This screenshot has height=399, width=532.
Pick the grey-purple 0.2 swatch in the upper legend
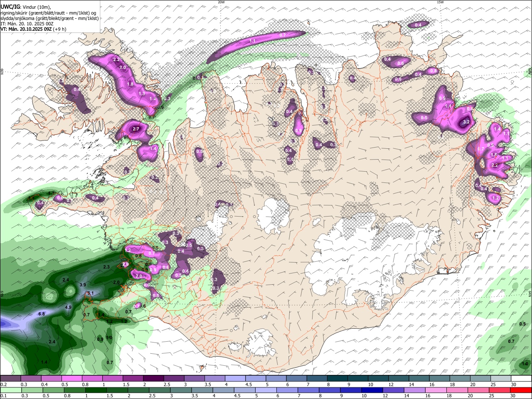coord(10,378)
